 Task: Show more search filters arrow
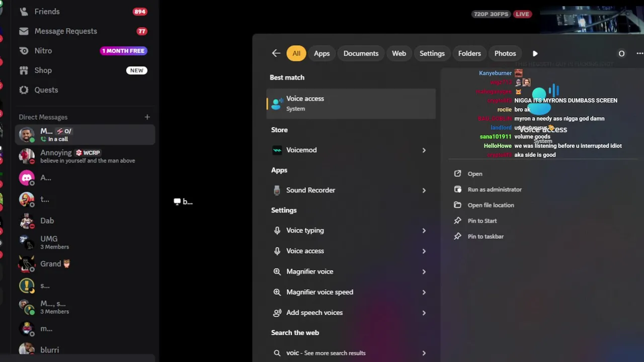(535, 53)
